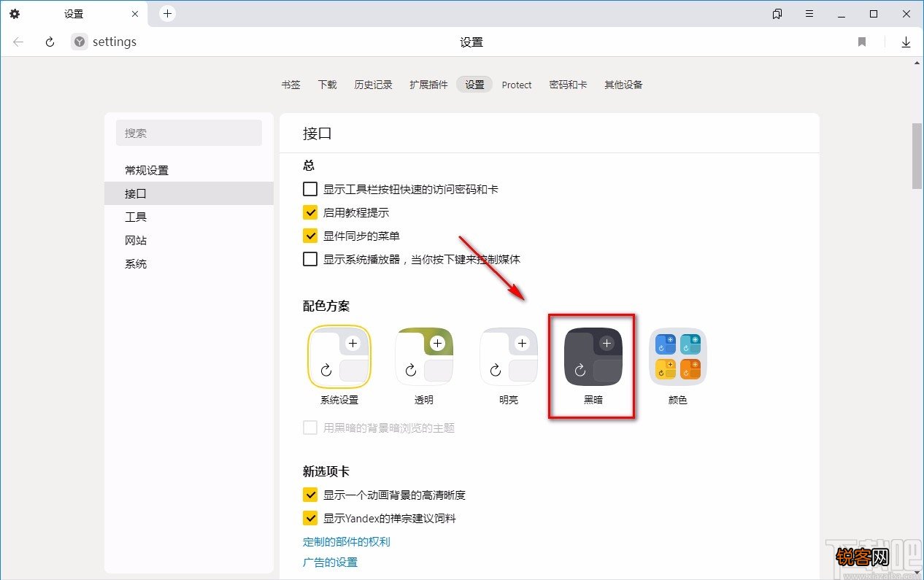This screenshot has width=924, height=580.
Task: Switch to the 其他设备 tab
Action: [x=623, y=85]
